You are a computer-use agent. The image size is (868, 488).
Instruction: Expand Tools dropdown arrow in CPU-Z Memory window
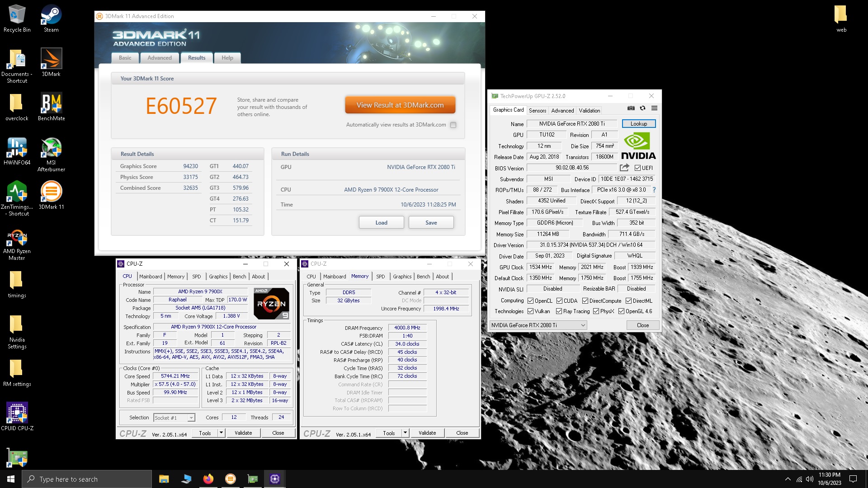pos(405,433)
